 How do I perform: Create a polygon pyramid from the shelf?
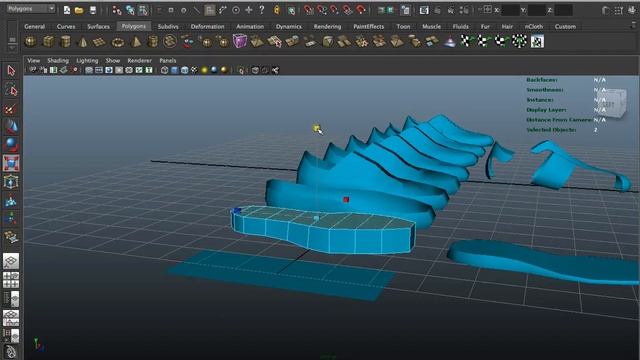pyautogui.click(x=136, y=42)
